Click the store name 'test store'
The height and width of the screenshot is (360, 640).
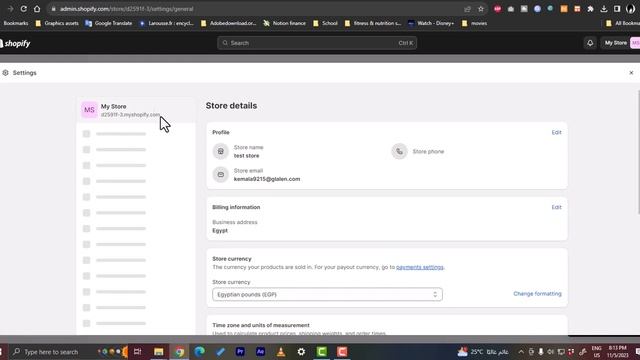(x=247, y=156)
